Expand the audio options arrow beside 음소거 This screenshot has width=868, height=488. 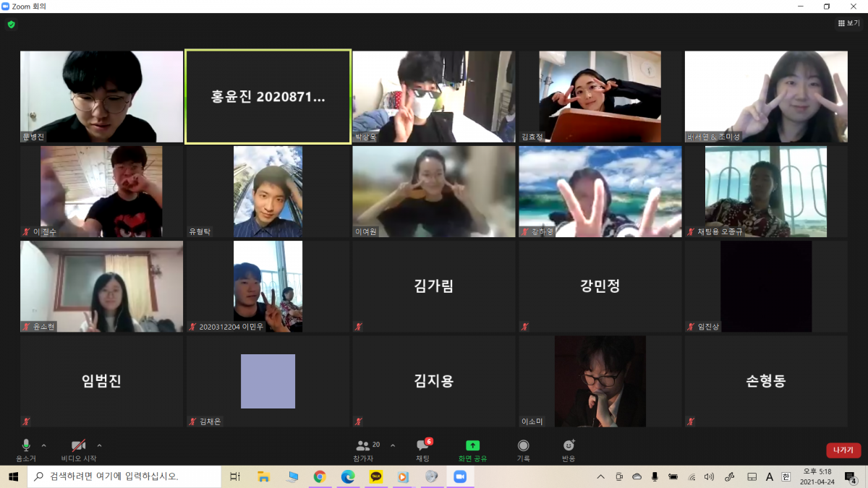(43, 445)
